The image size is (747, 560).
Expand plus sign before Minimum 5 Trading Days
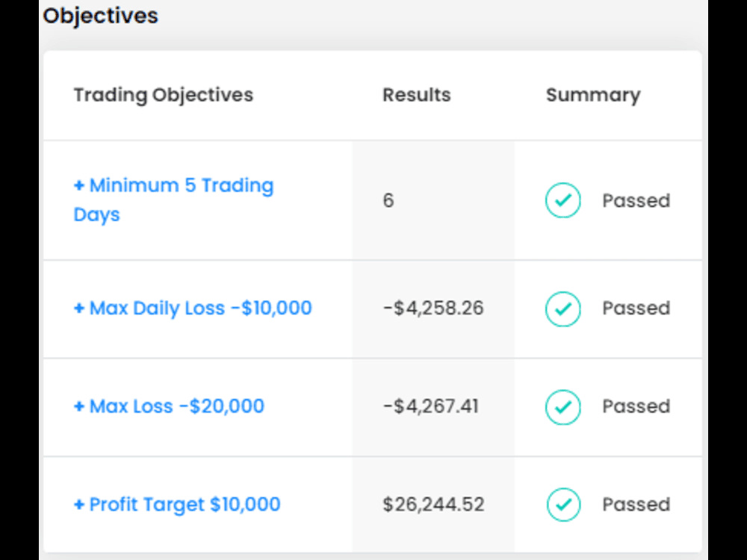79,184
